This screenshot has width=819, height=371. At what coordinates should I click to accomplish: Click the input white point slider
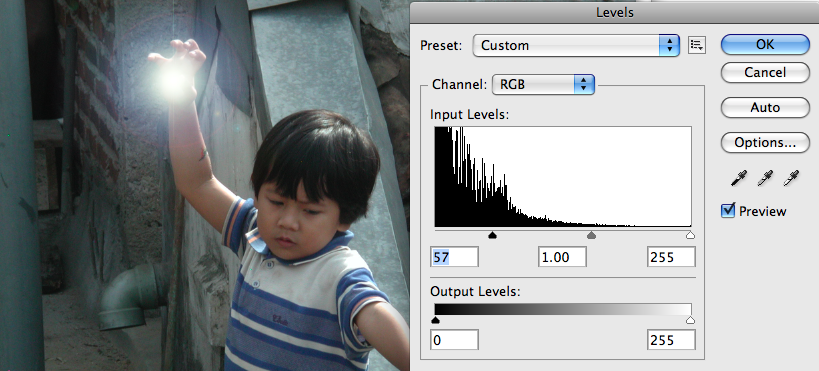coord(691,236)
